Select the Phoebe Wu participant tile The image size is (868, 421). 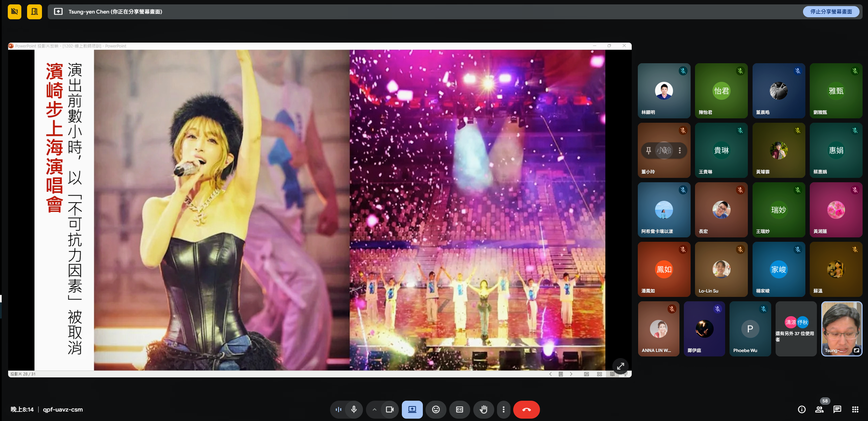750,329
